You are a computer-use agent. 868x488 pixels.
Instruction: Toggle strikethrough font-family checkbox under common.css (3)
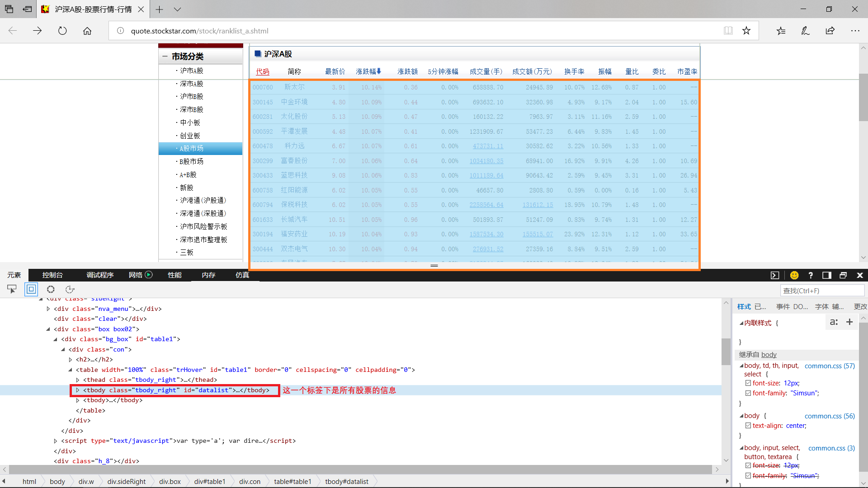coord(748,476)
